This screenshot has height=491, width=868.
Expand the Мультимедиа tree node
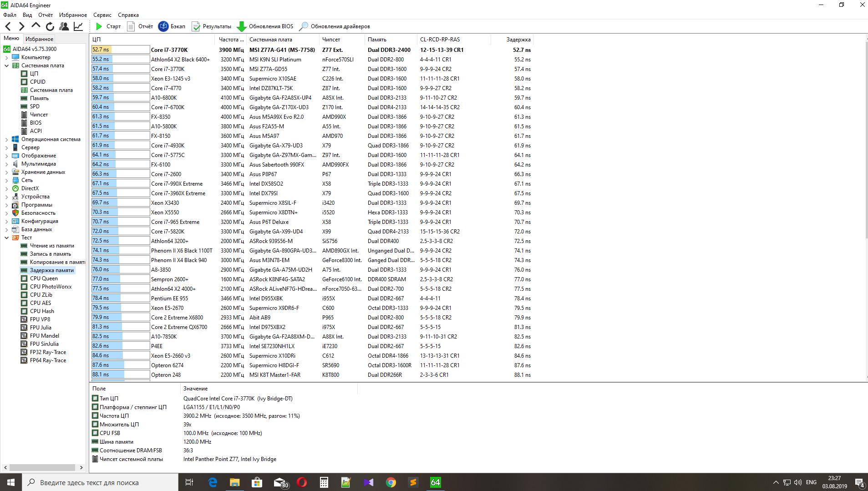click(7, 164)
